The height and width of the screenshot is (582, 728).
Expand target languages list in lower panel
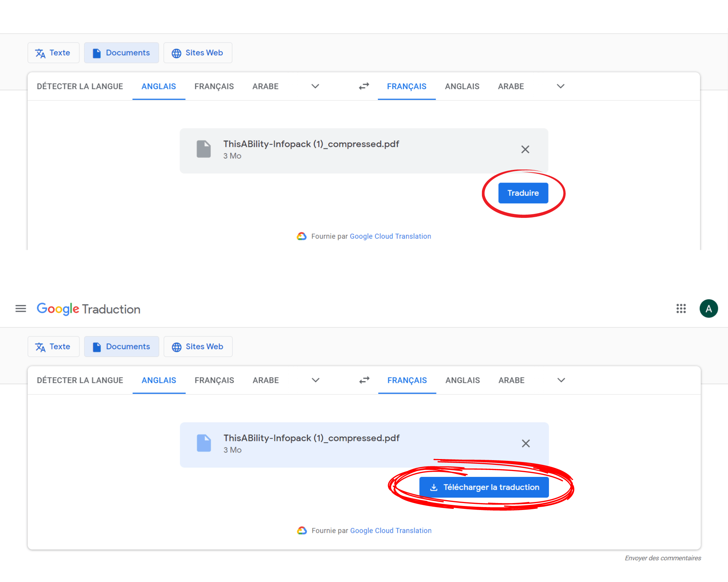[x=561, y=380]
